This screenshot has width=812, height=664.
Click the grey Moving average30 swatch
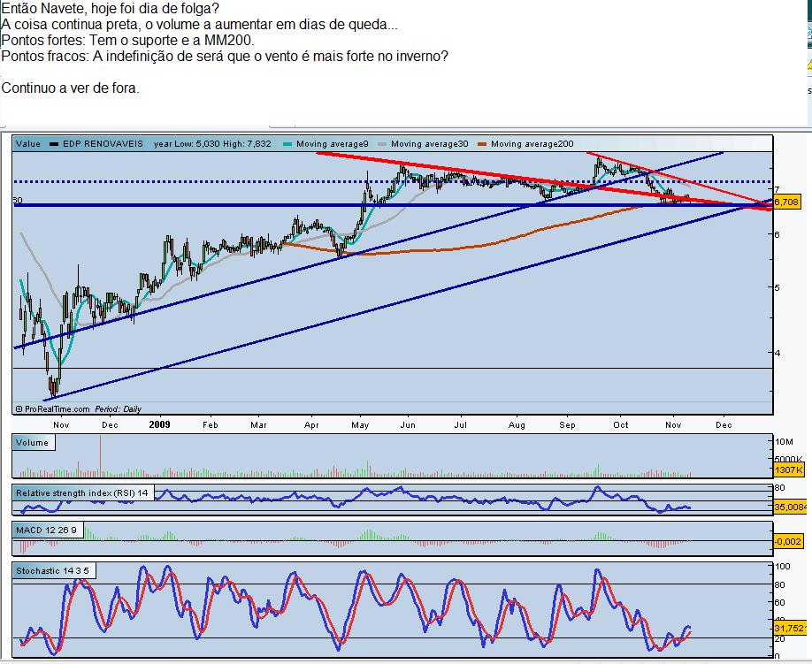(383, 144)
